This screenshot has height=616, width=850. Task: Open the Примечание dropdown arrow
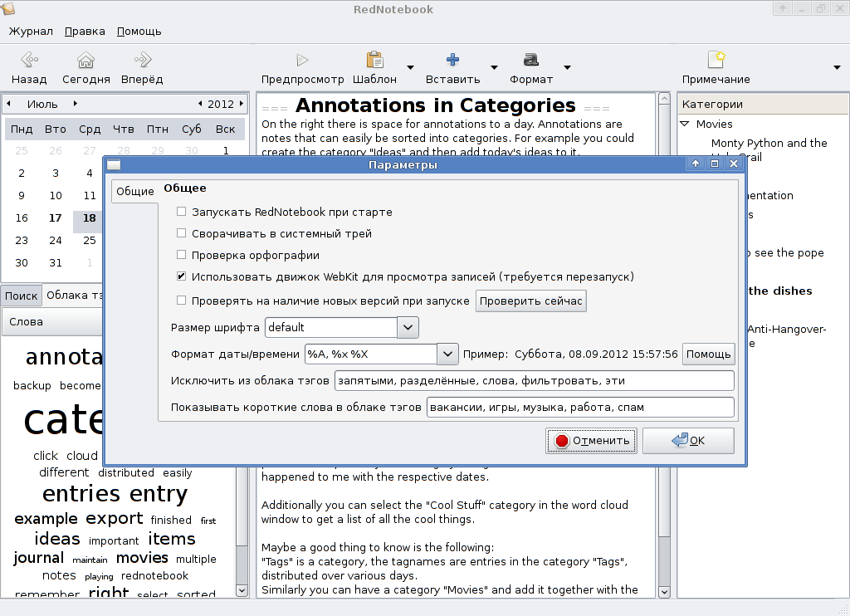tap(837, 67)
